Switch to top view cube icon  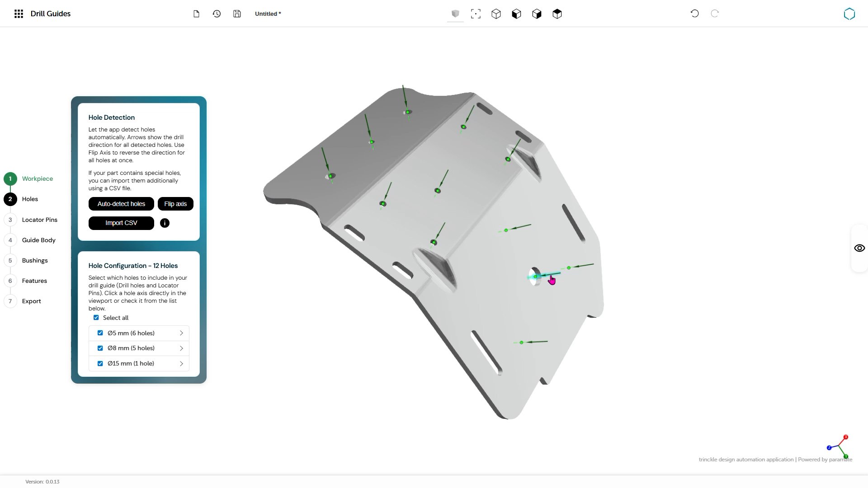coord(557,14)
